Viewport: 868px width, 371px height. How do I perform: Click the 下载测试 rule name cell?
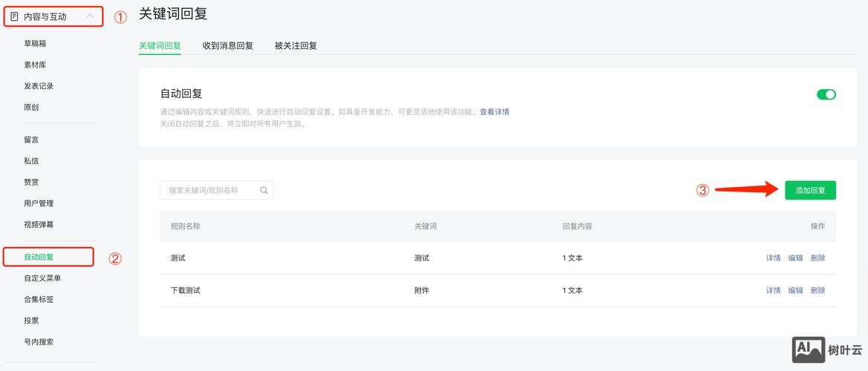[186, 290]
